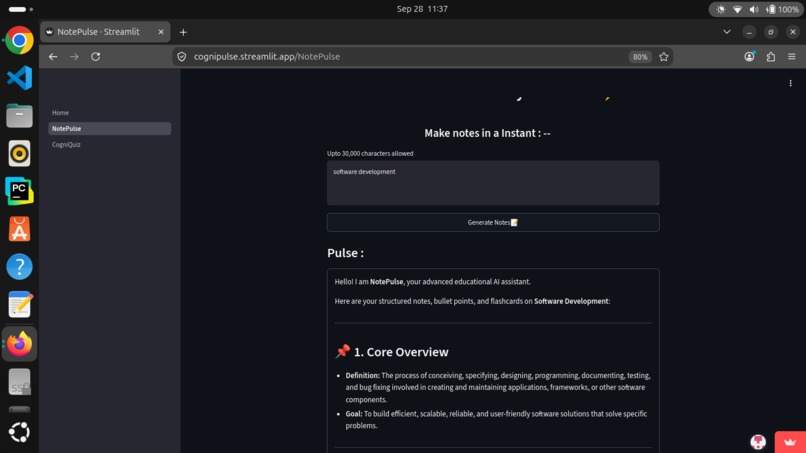
Task: Open Google Chrome from the dock
Action: coord(19,40)
